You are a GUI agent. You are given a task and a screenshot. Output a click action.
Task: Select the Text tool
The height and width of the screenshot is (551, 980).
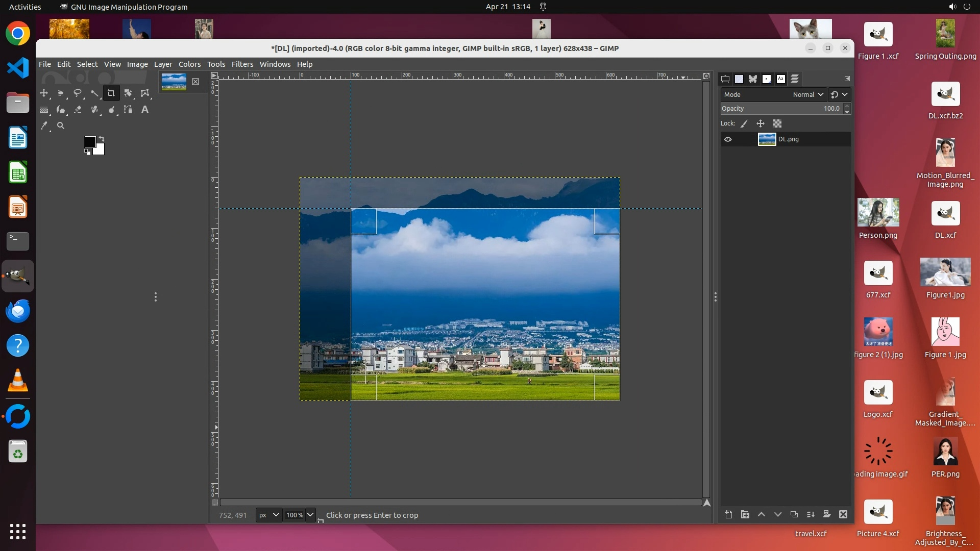coord(145,110)
